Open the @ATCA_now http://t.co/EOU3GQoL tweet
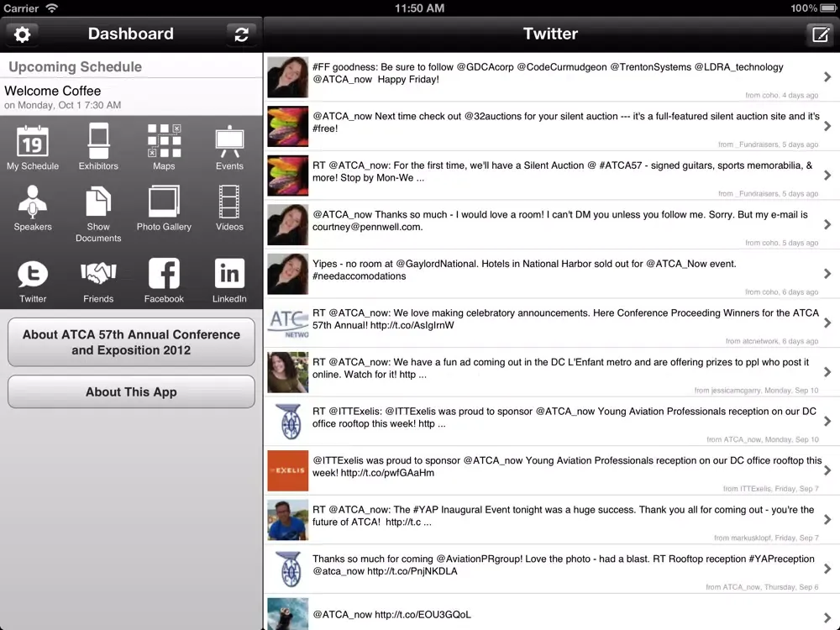The width and height of the screenshot is (840, 630). tap(552, 612)
